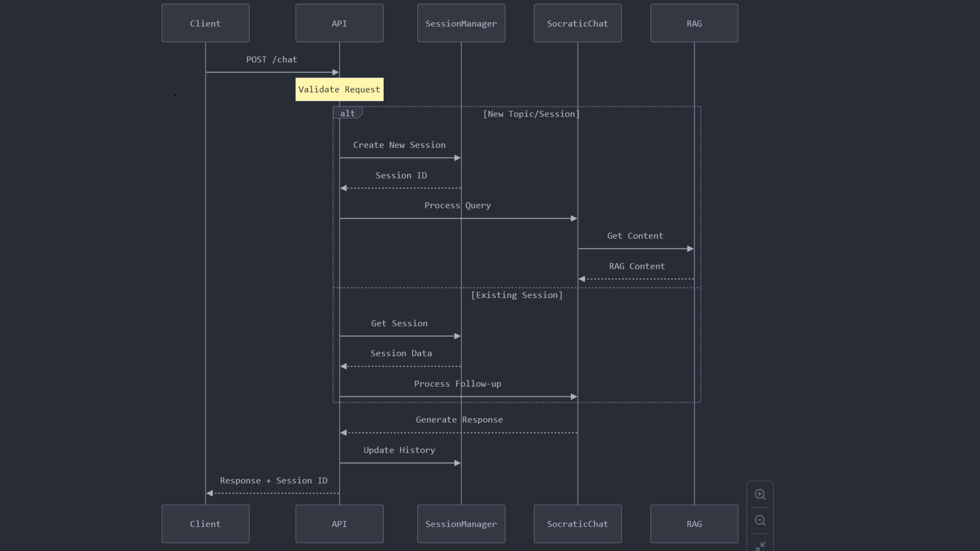Image resolution: width=980 pixels, height=551 pixels.
Task: Click the zoom out magnifier icon
Action: [x=760, y=521]
